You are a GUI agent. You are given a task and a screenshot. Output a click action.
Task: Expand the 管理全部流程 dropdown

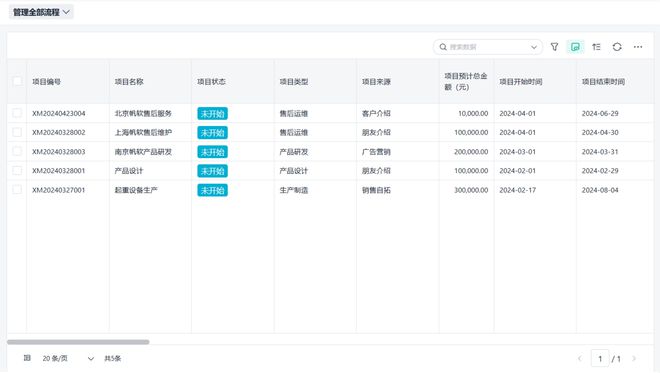pyautogui.click(x=41, y=12)
